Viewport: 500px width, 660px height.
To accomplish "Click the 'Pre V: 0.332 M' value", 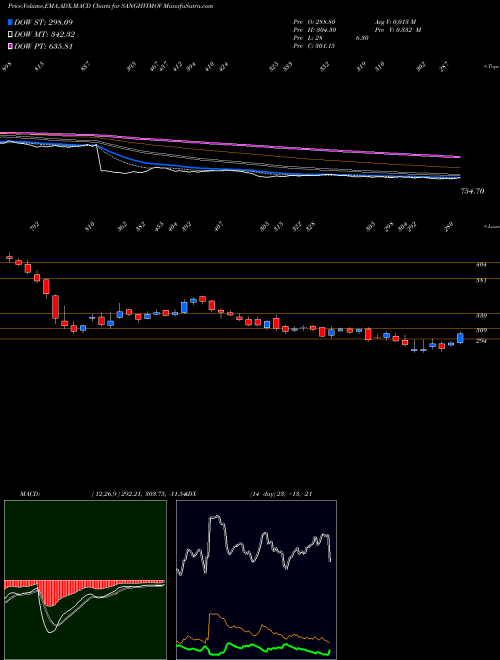I will [396, 30].
